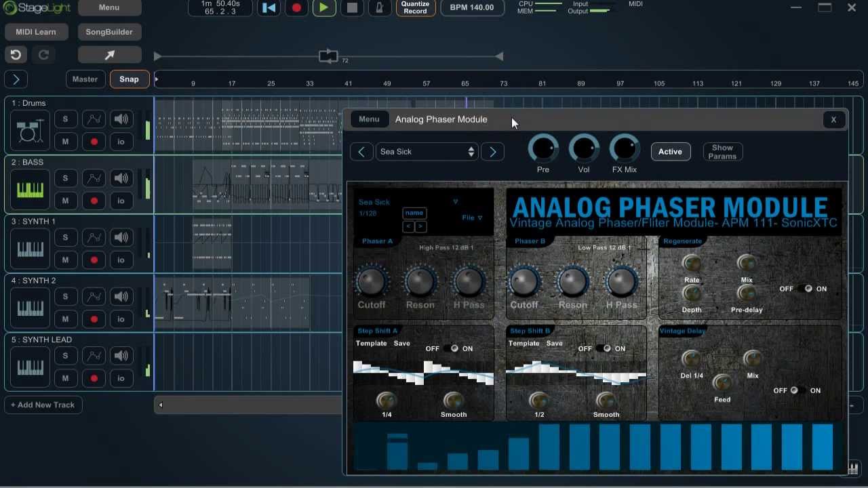Click the speaker icon on Drums track

(121, 119)
